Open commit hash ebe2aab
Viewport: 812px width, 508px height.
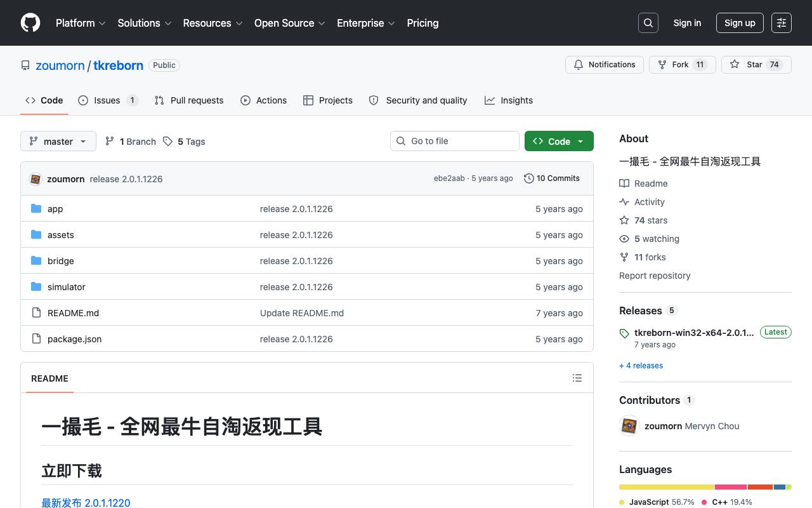449,178
